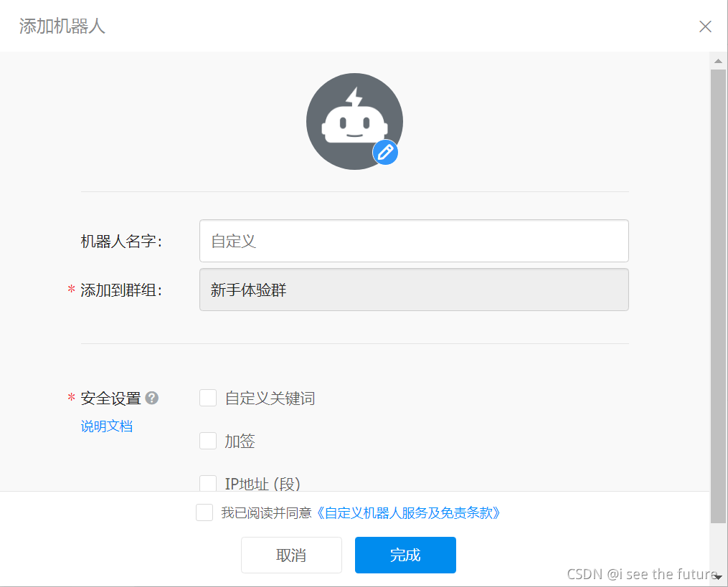Click the 取消 button
Screen dimensions: 728x587
point(291,555)
